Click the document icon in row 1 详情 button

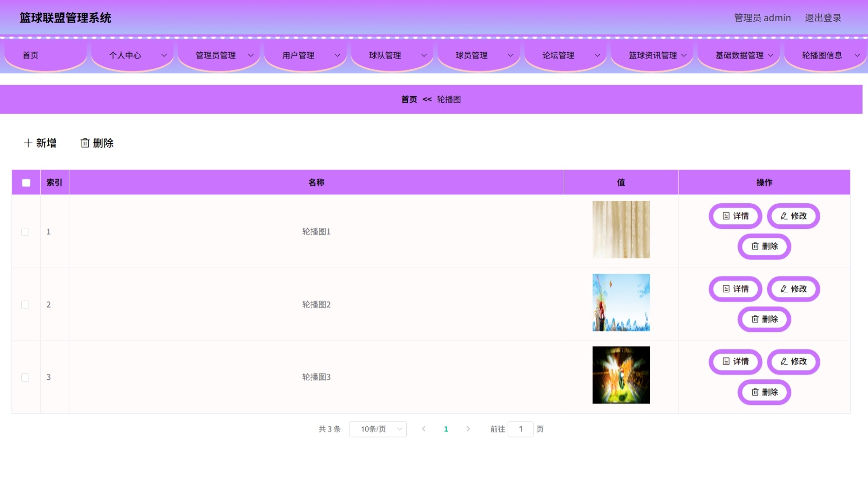pos(726,216)
